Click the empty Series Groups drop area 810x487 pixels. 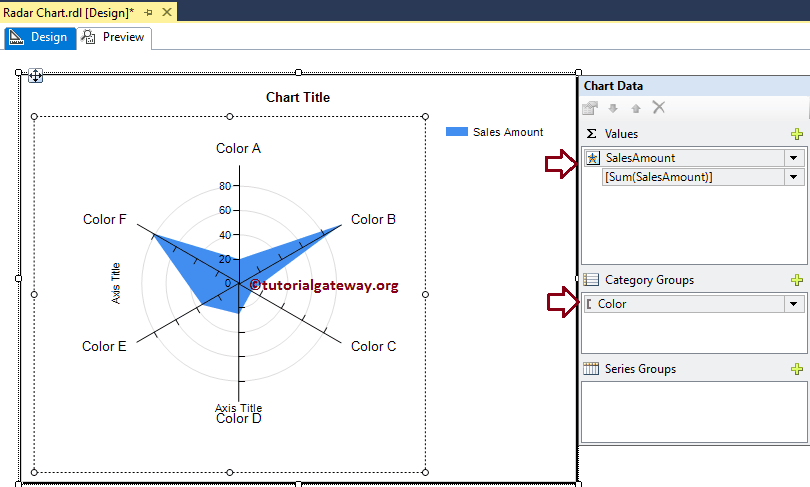coord(694,412)
